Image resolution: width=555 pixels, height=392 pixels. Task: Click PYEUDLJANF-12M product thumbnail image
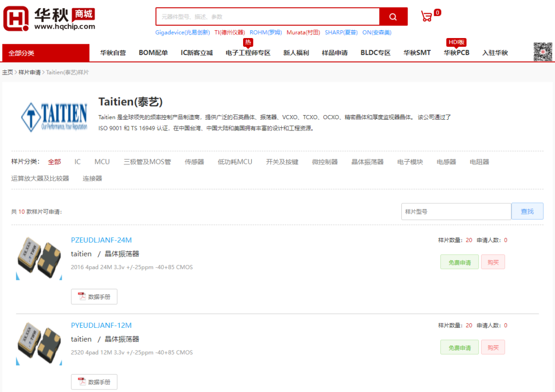pos(39,344)
